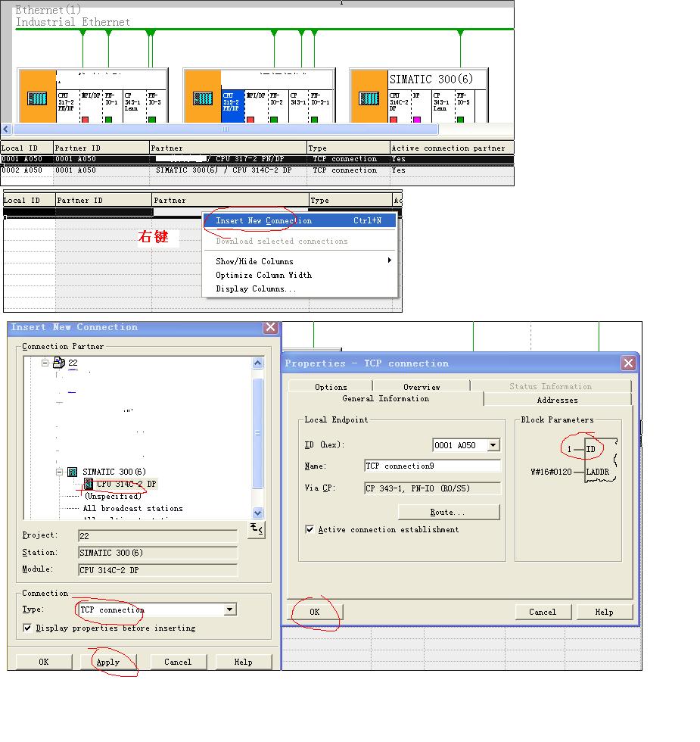Select the PN-IO-1 interface module

(x=112, y=106)
